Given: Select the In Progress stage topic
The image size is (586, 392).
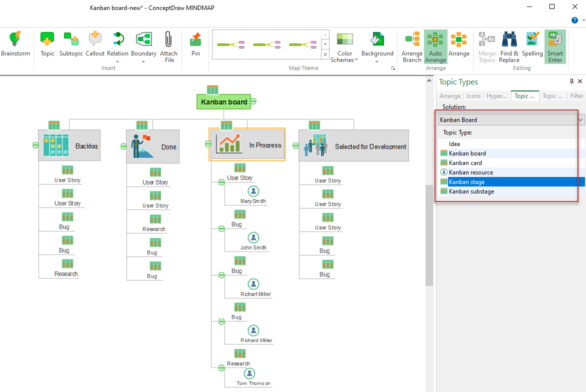Looking at the screenshot, I should [x=247, y=144].
